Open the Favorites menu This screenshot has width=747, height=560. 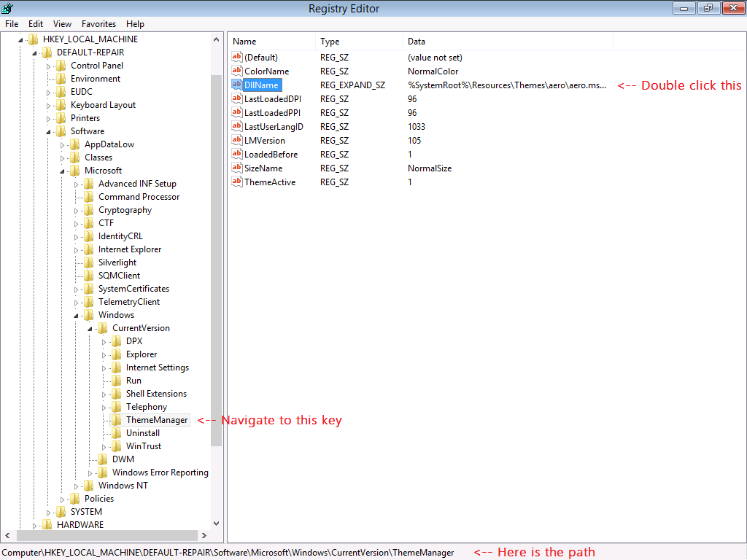click(x=98, y=24)
